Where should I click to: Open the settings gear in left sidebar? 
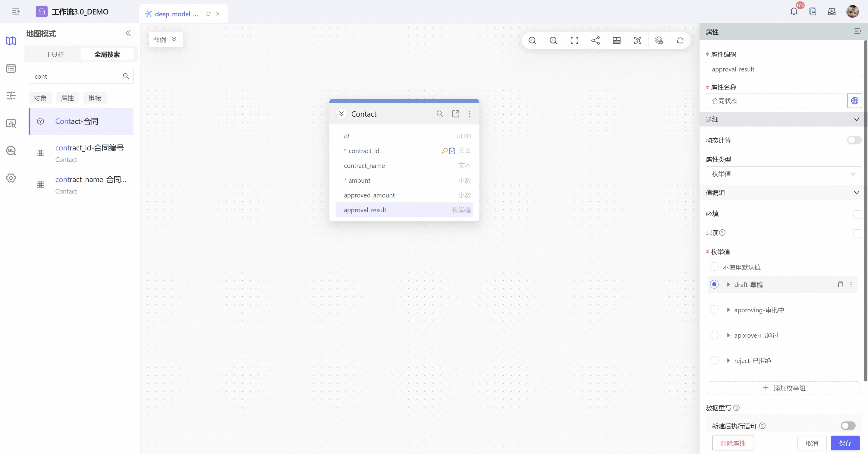click(x=11, y=178)
